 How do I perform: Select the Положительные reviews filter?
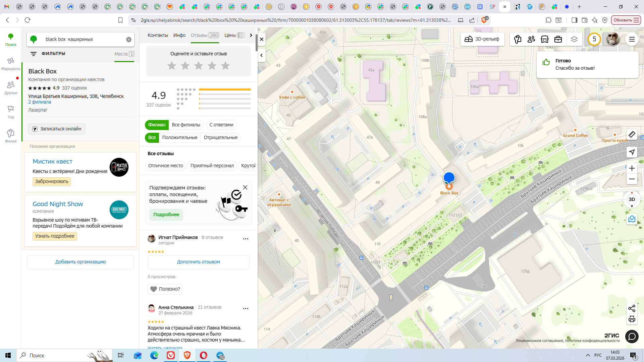[x=180, y=137]
